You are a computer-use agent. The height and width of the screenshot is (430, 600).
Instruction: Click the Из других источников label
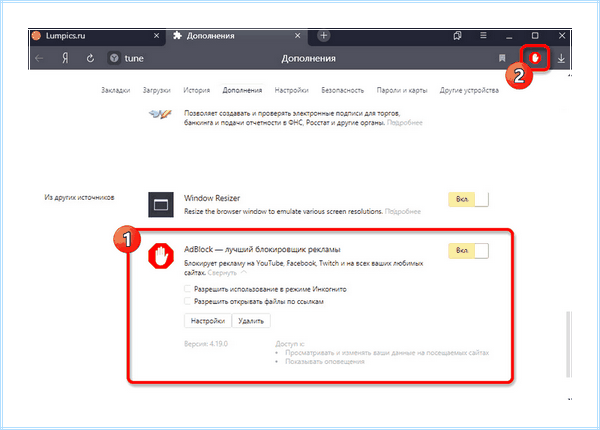point(79,197)
